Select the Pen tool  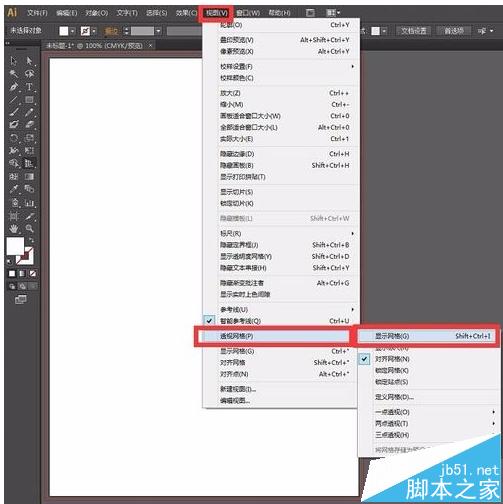click(13, 87)
